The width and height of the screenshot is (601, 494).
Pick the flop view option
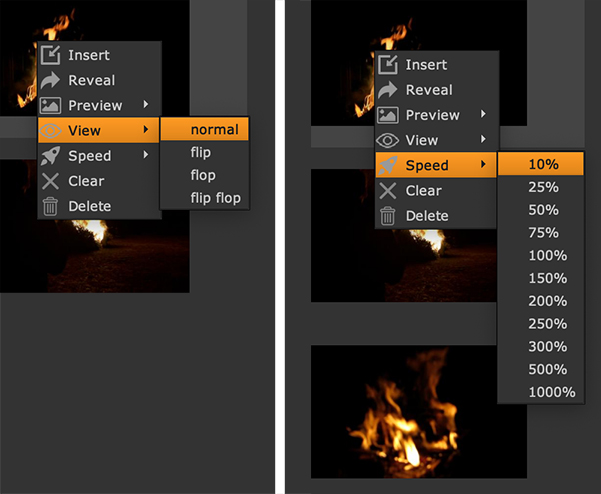click(x=203, y=175)
